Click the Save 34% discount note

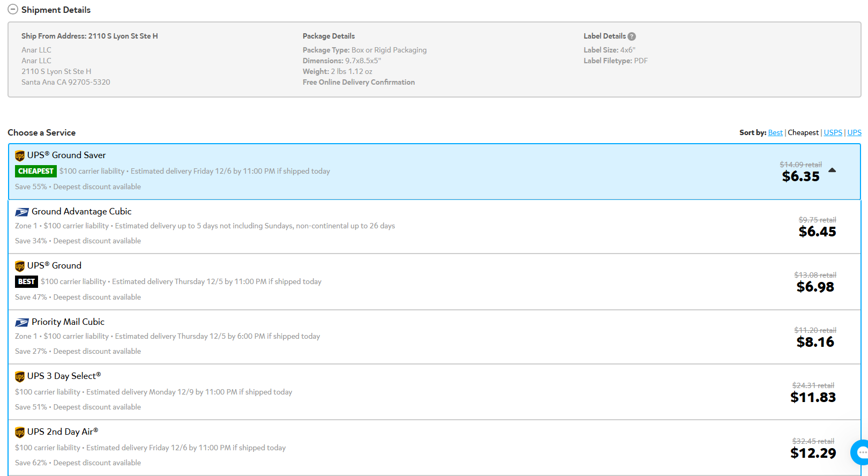pos(78,241)
